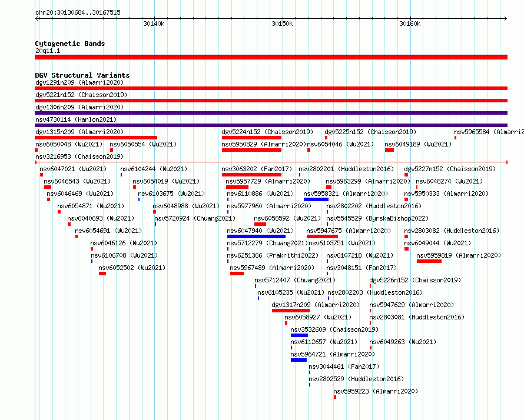Click the blue bar under nsv6047940
524x420 pixels.
256,236
